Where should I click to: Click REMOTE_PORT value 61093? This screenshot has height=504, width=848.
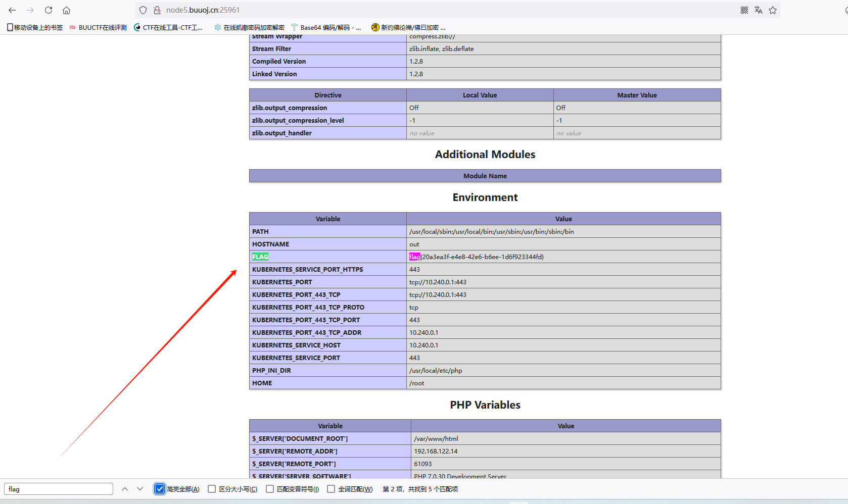(x=423, y=464)
